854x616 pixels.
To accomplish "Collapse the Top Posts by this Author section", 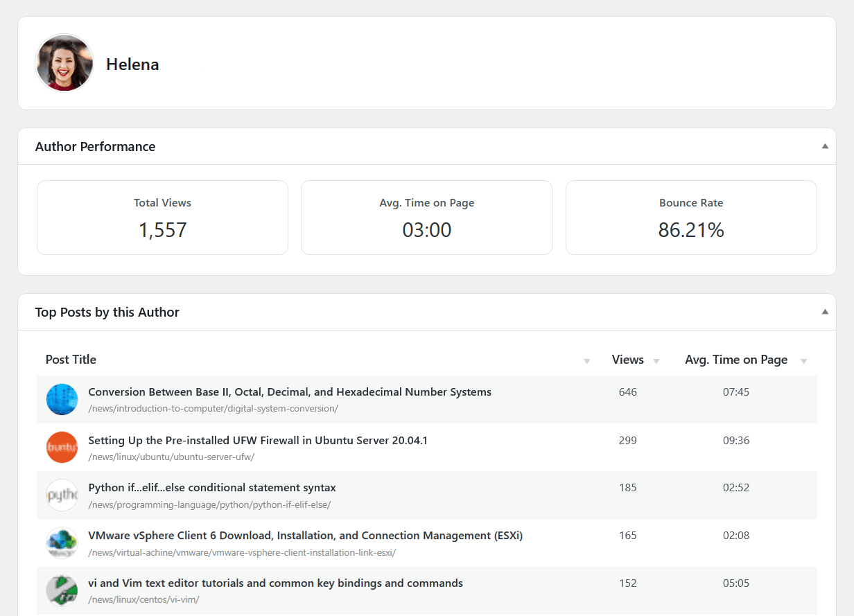I will point(825,311).
